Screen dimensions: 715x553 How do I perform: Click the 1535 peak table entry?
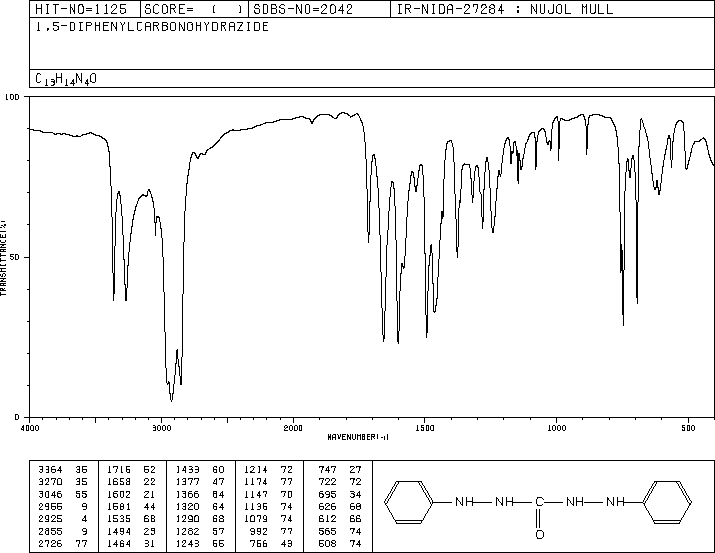coord(131,519)
